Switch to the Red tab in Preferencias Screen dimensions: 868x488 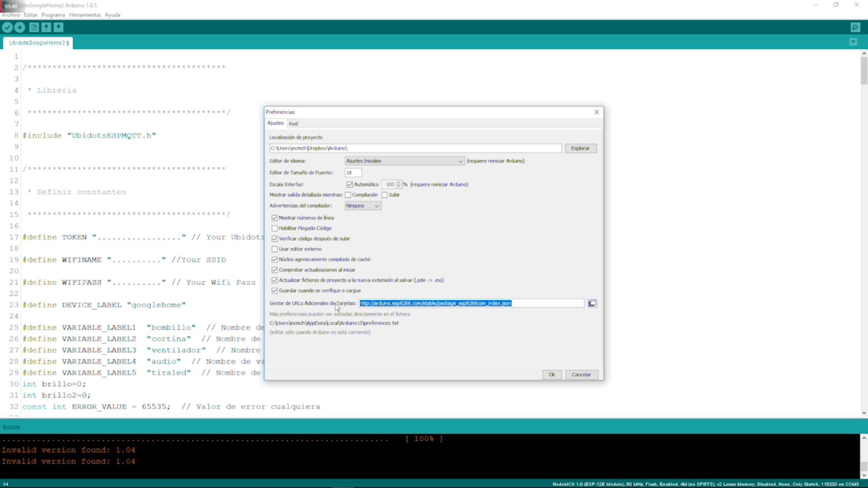point(293,123)
